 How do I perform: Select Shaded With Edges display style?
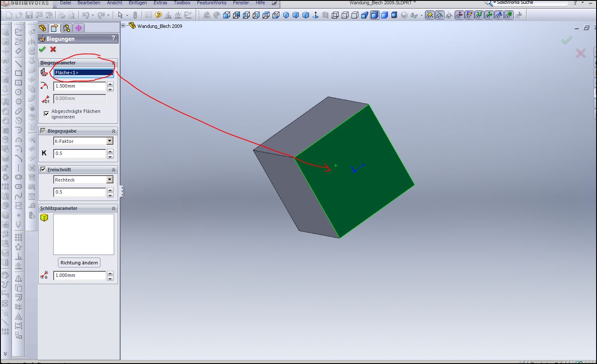[375, 15]
